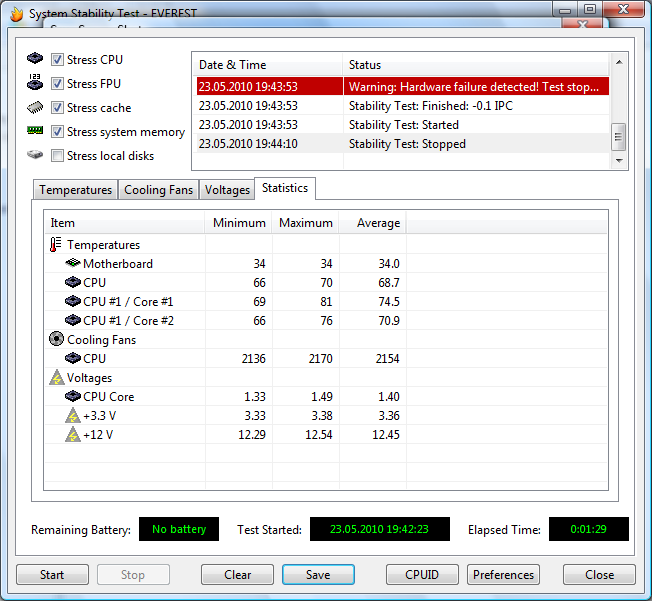Click the +12 V average value 12.45
The height and width of the screenshot is (601, 652).
click(385, 435)
